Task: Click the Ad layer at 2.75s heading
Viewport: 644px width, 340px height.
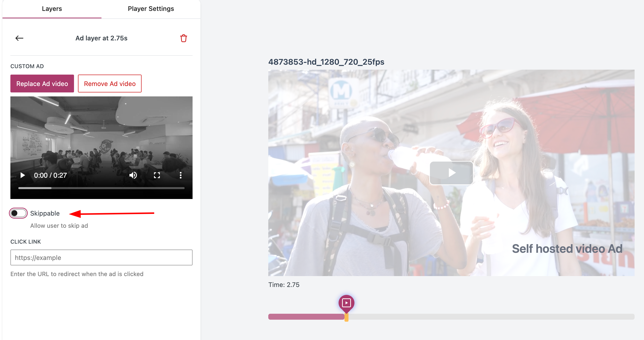Action: tap(101, 38)
